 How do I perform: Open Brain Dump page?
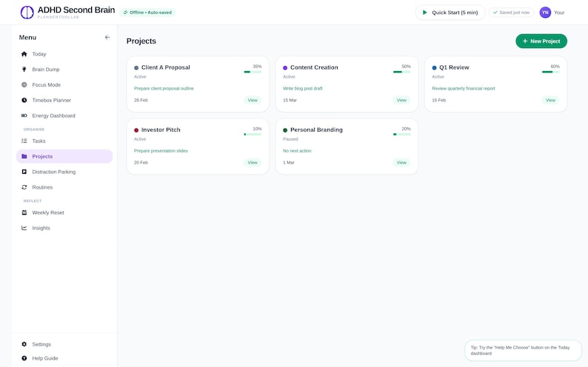pyautogui.click(x=64, y=70)
